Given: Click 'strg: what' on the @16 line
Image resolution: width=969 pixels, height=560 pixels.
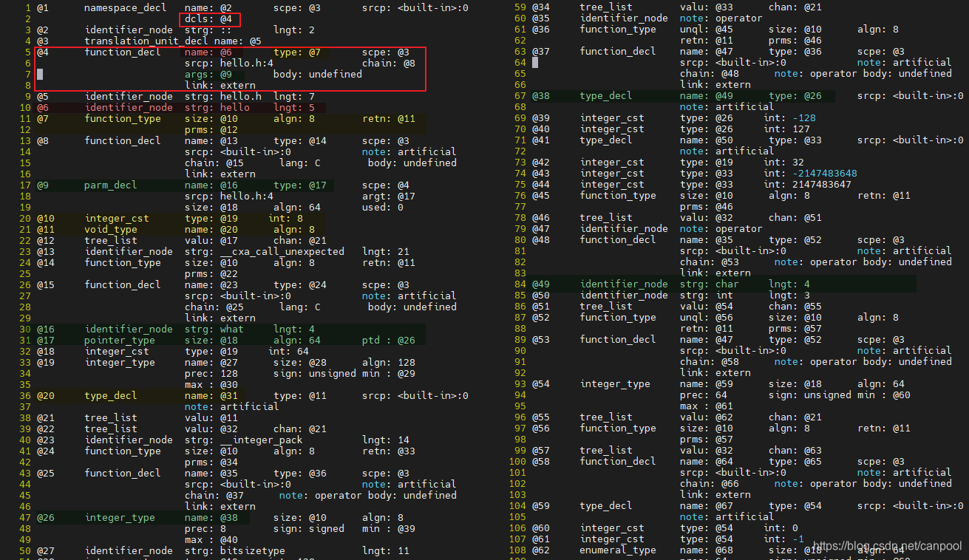Looking at the screenshot, I should click(214, 329).
